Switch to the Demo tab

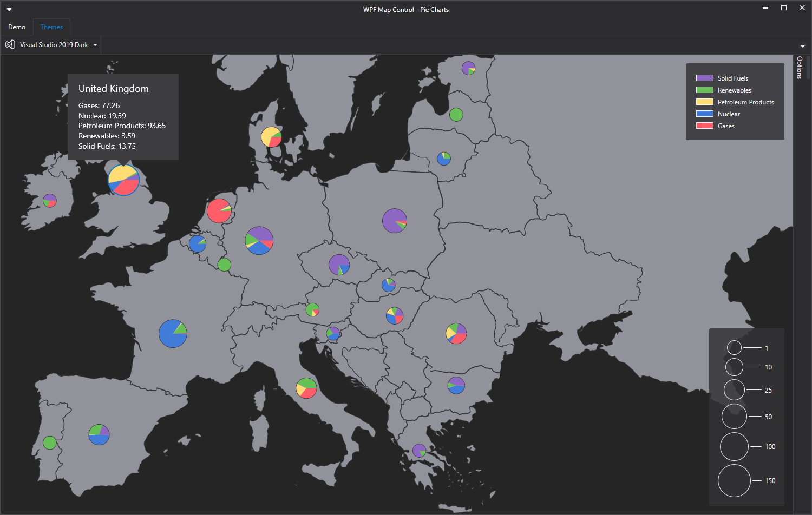pyautogui.click(x=17, y=27)
